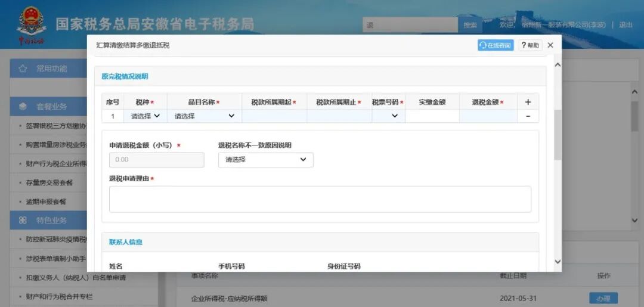644x307 pixels.
Task: Click the 联系人信息 section heading
Action: click(126, 242)
